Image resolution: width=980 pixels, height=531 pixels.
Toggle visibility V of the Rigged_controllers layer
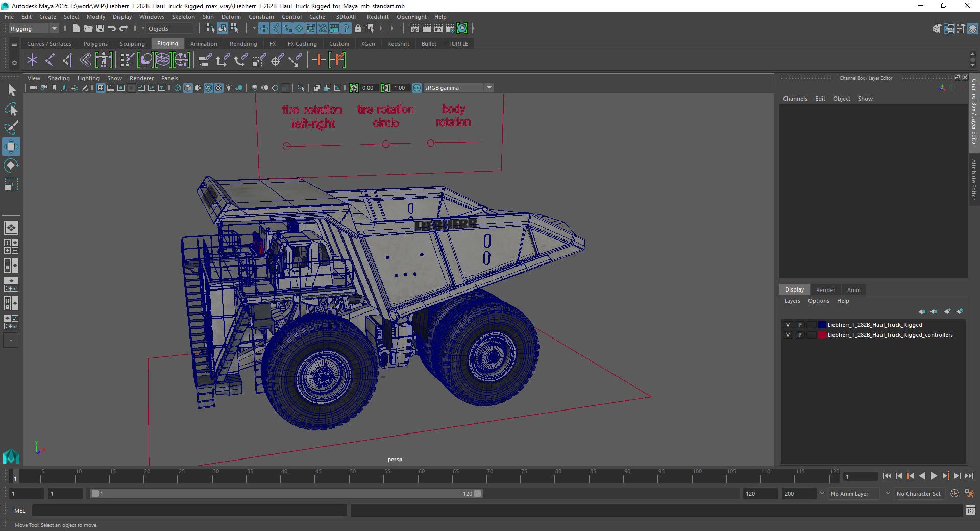click(788, 335)
